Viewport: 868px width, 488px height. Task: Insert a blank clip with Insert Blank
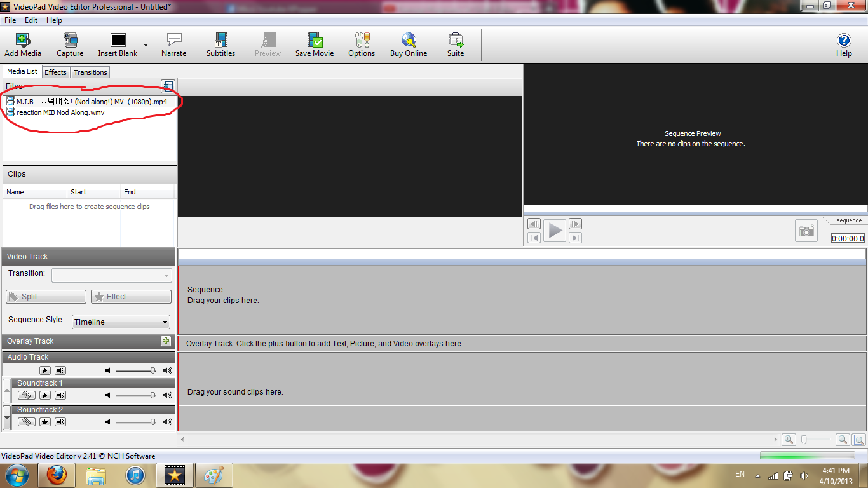point(118,45)
